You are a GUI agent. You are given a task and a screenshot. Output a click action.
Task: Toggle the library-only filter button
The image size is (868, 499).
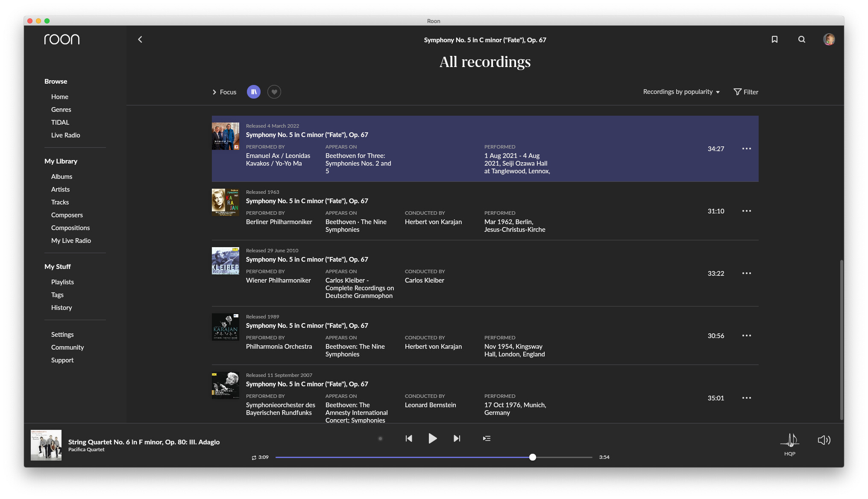(254, 92)
